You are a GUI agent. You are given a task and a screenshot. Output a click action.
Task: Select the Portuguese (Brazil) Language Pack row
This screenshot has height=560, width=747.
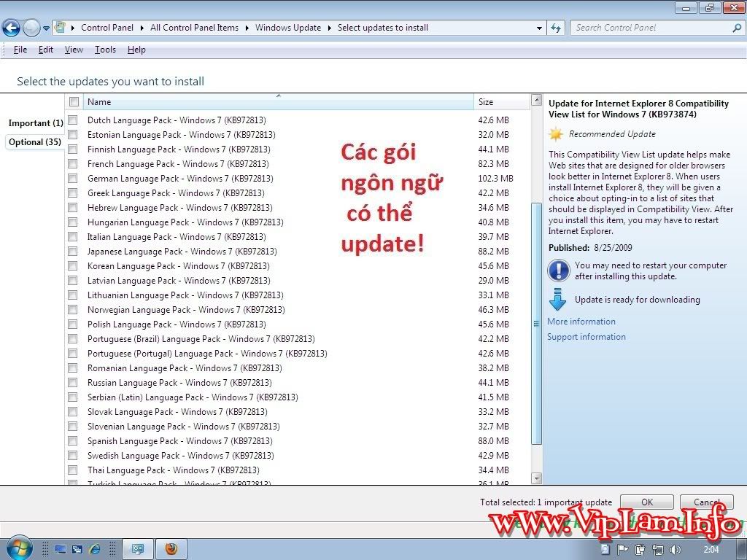pyautogui.click(x=298, y=338)
